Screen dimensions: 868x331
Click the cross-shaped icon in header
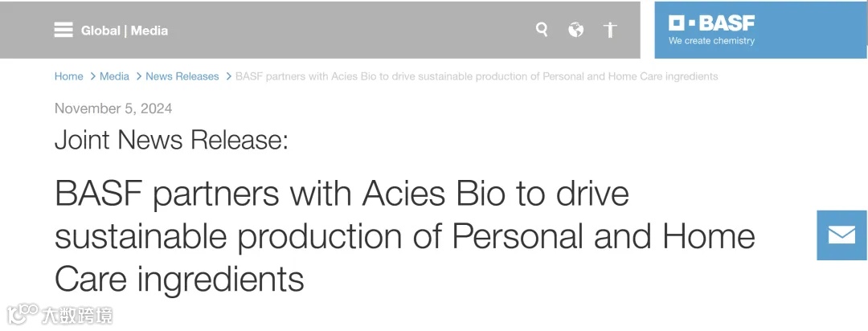tap(610, 30)
